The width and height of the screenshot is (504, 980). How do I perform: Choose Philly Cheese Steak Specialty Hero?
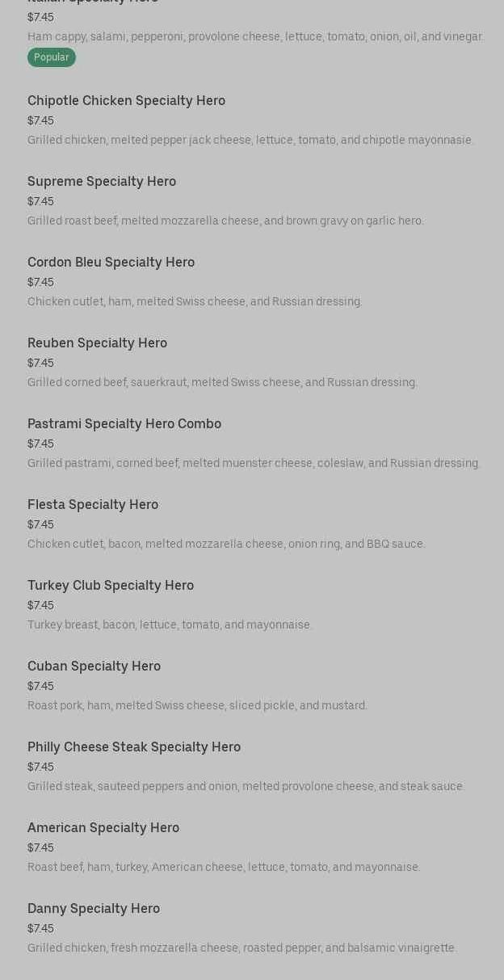point(134,747)
